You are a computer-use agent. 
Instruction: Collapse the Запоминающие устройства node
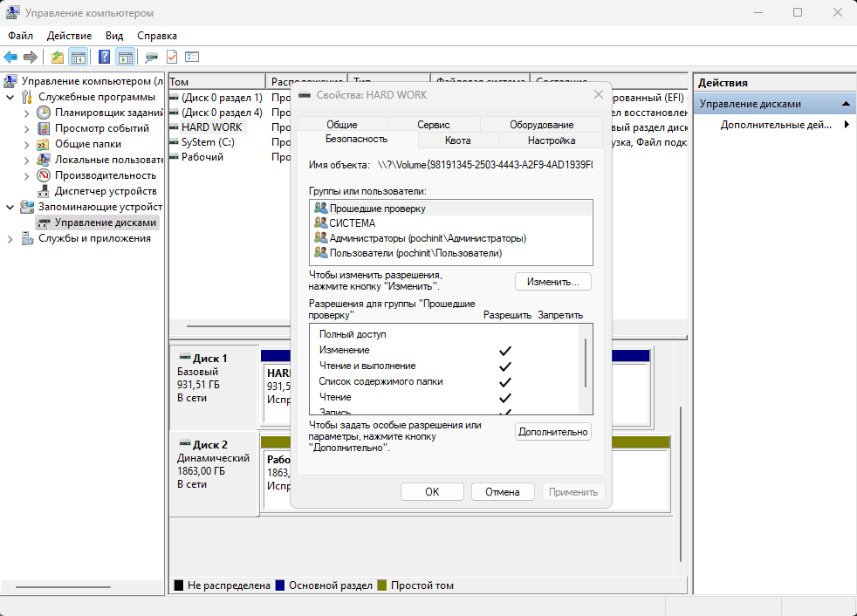point(10,207)
